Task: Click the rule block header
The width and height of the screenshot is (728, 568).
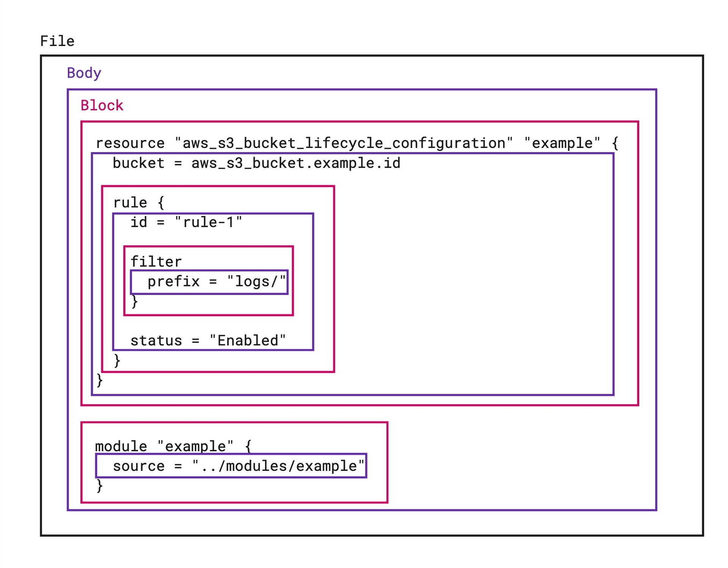Action: point(140,202)
